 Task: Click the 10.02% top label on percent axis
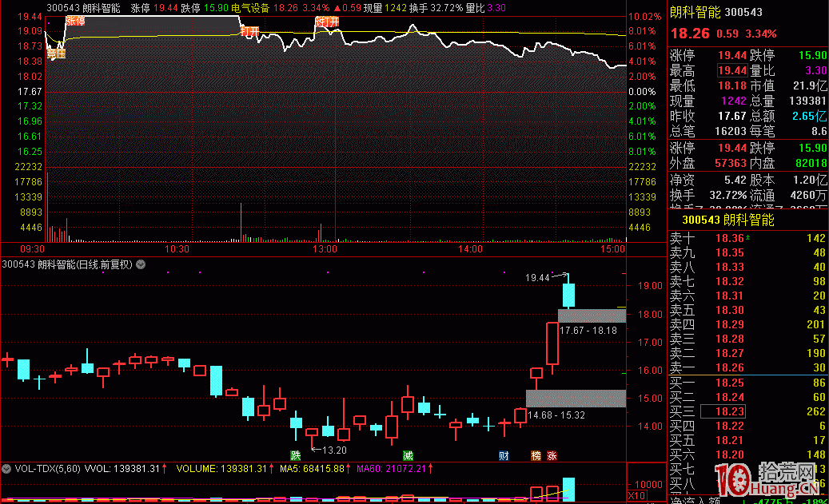644,17
